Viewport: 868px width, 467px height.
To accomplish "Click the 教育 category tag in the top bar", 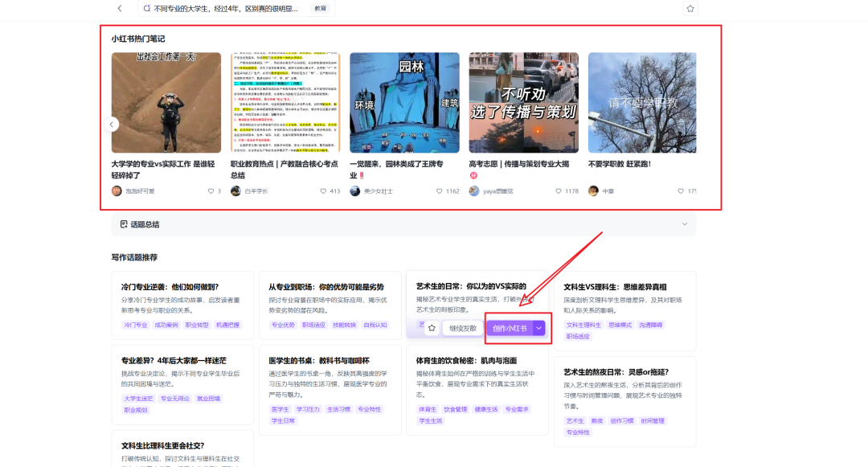I will pos(321,8).
